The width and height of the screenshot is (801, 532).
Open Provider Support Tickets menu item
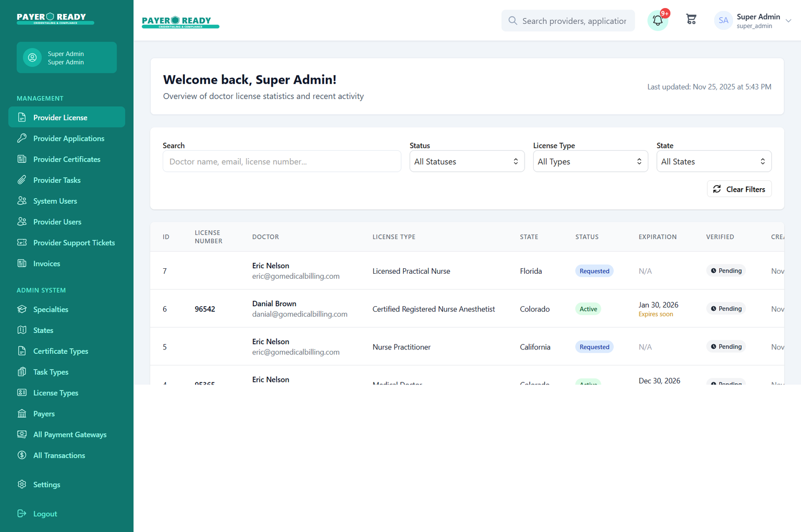click(x=74, y=243)
